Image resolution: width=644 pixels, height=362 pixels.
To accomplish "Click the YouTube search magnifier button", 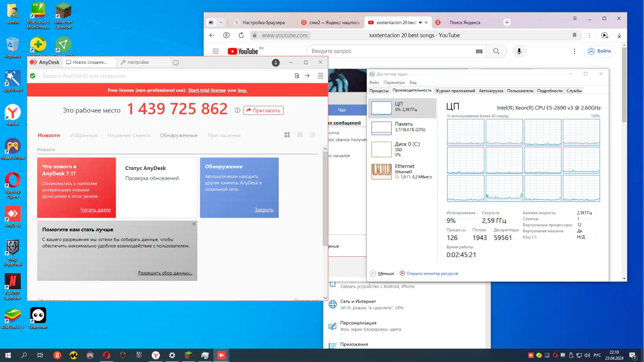I will (496, 51).
